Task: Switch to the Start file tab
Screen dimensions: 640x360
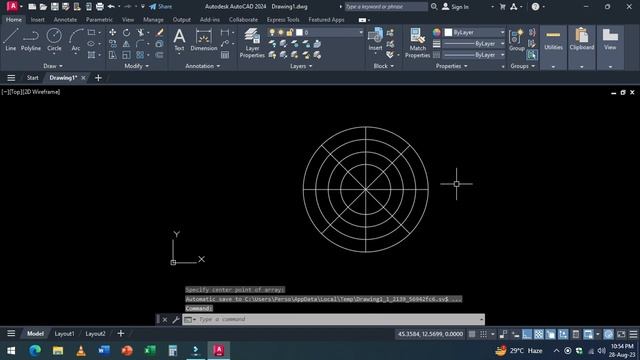Action: tap(32, 78)
